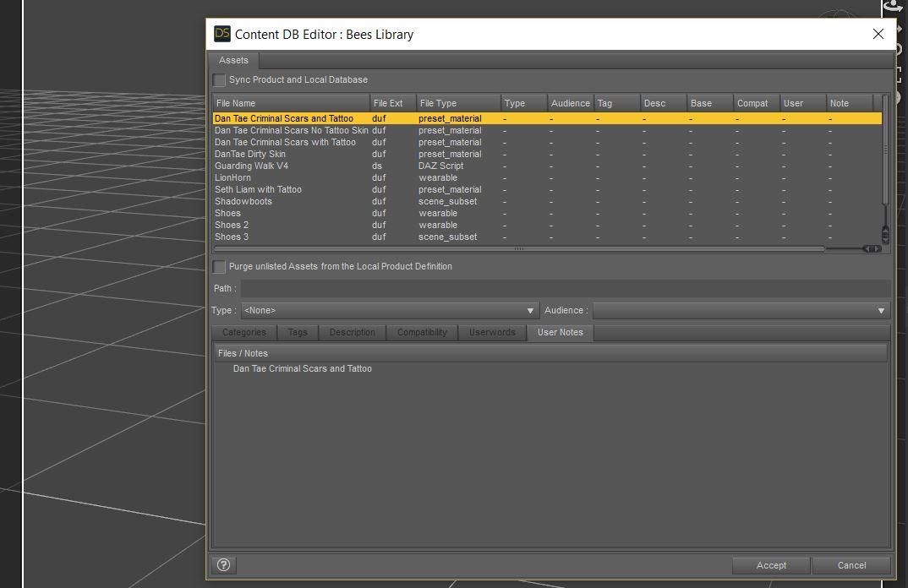Enable Sync Product and Local Database checkbox
Screen dimensions: 908x588
tap(219, 80)
